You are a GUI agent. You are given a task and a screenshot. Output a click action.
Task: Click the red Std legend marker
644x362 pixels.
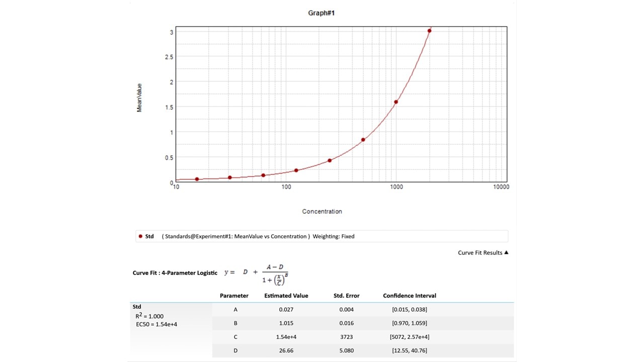tap(140, 236)
